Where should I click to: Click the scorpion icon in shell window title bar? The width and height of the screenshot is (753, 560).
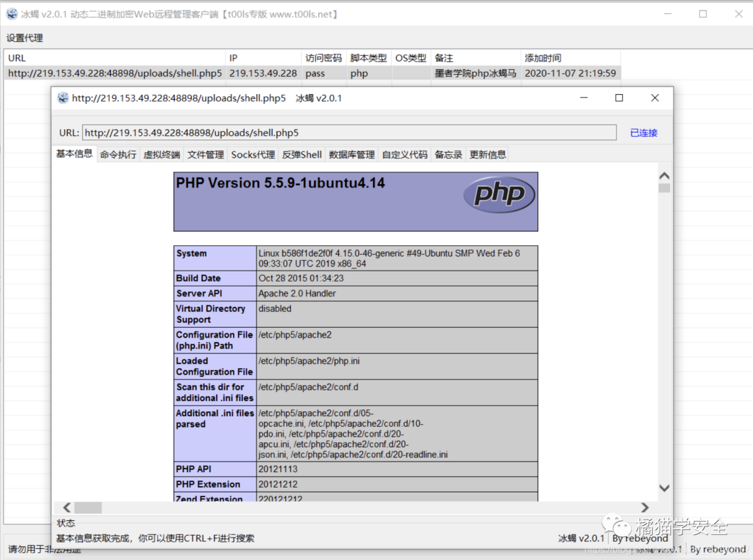click(63, 98)
